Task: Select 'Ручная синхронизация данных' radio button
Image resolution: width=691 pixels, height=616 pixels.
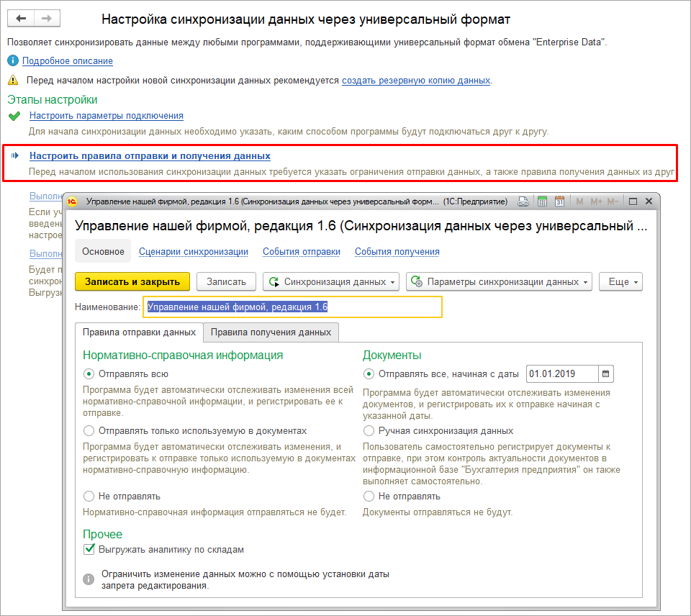Action: (369, 430)
